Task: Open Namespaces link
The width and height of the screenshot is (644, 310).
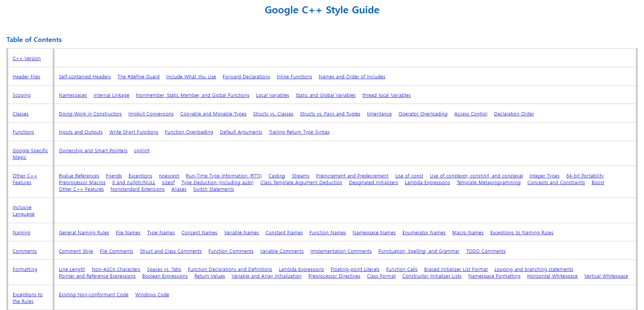Action: tap(73, 95)
